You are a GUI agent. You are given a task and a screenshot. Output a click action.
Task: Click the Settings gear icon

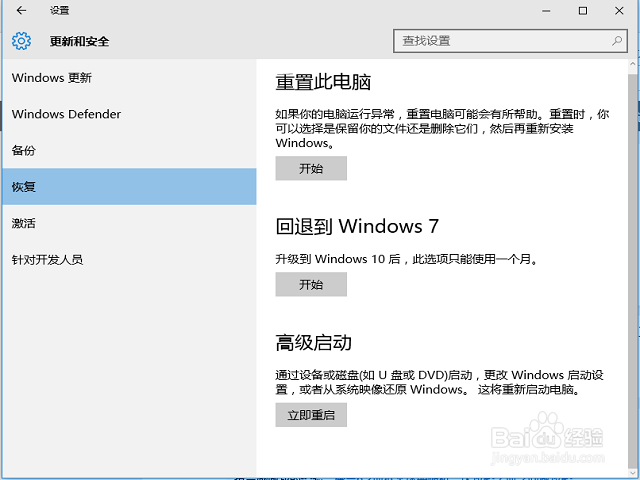point(21,41)
